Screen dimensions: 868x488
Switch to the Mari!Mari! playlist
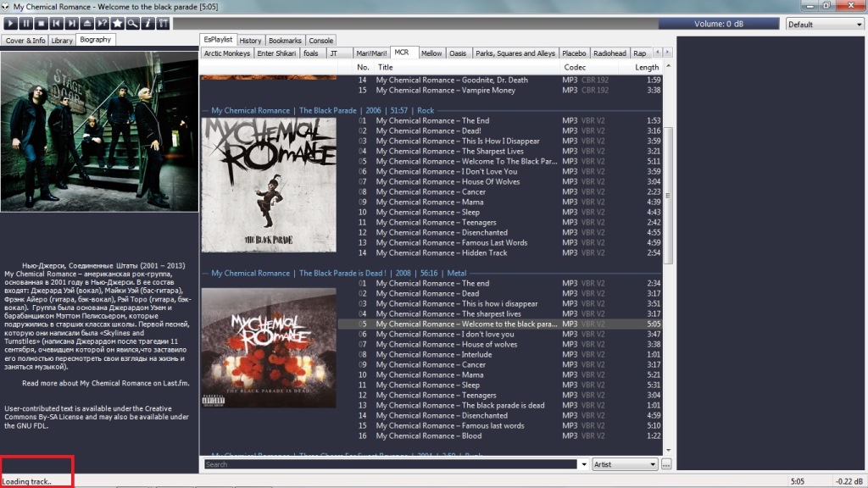point(371,53)
